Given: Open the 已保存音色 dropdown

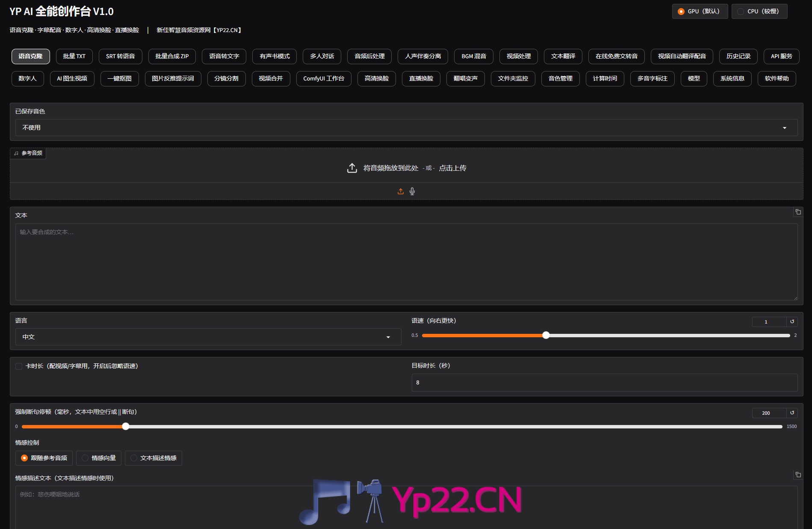Looking at the screenshot, I should tap(406, 128).
